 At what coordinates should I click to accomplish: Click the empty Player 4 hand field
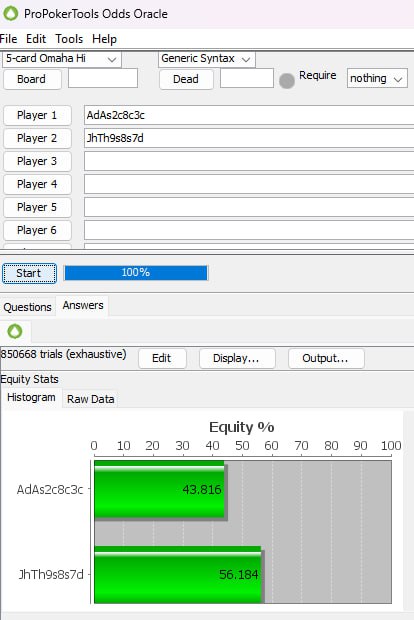249,184
